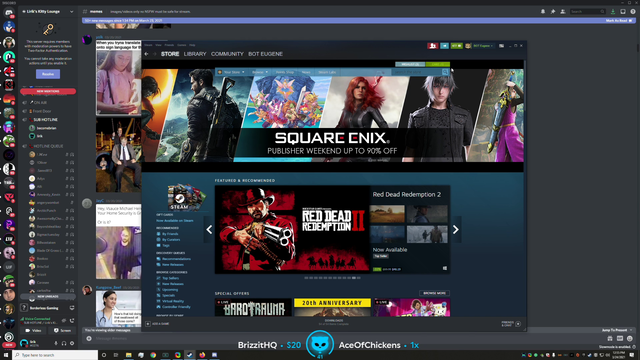Open Chrome from the taskbar
The height and width of the screenshot is (360, 640).
[x=153, y=355]
